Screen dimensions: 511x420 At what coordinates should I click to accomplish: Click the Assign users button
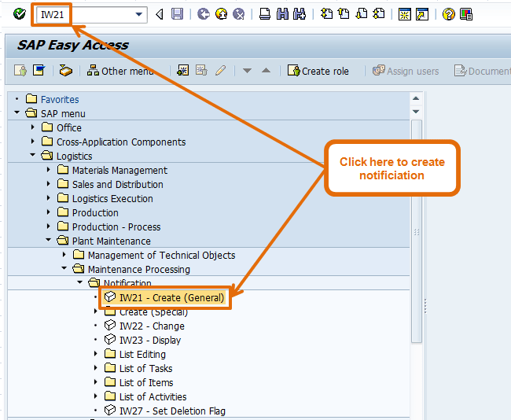point(406,71)
